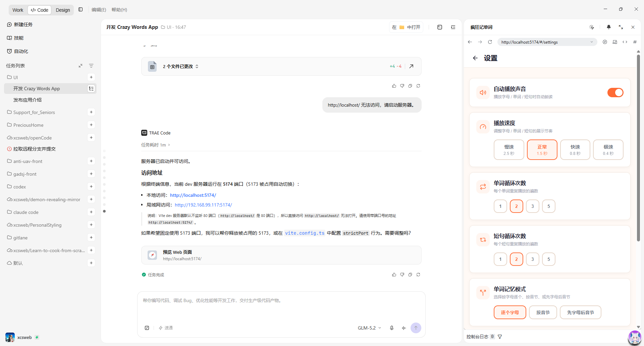Viewport: 644px width, 346px height.
Task: Open http://localhost:5174/ link
Action: [193, 195]
